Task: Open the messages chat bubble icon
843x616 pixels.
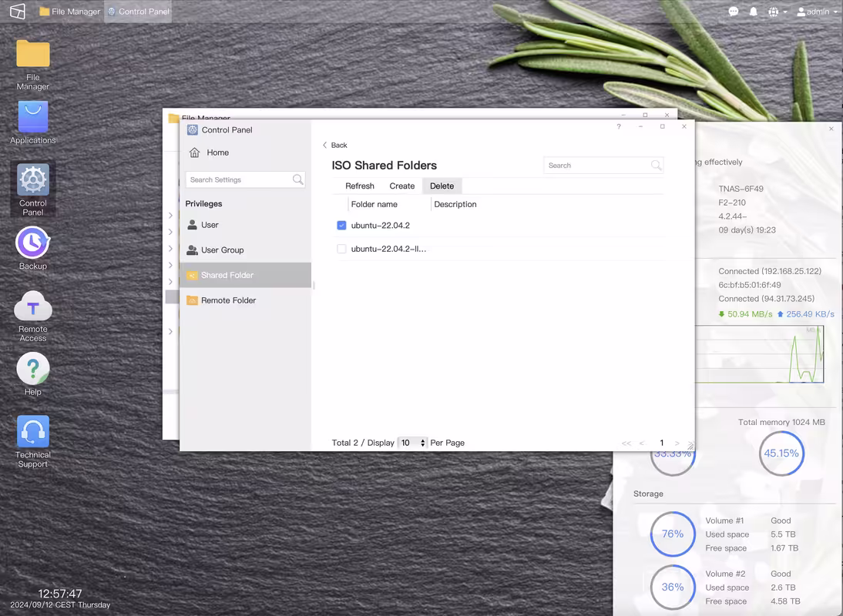Action: click(734, 12)
